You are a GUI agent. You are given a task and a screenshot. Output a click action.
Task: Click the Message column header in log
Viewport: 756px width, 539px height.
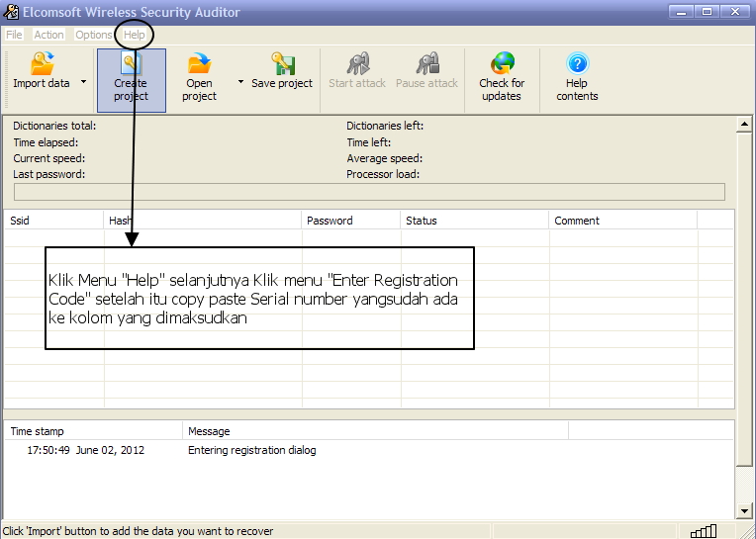click(376, 431)
